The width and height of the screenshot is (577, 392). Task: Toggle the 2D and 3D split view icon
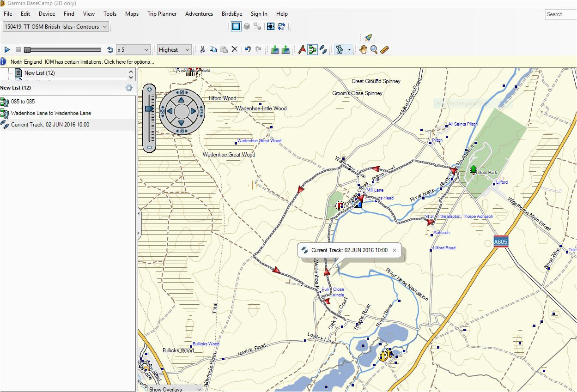pos(258,26)
